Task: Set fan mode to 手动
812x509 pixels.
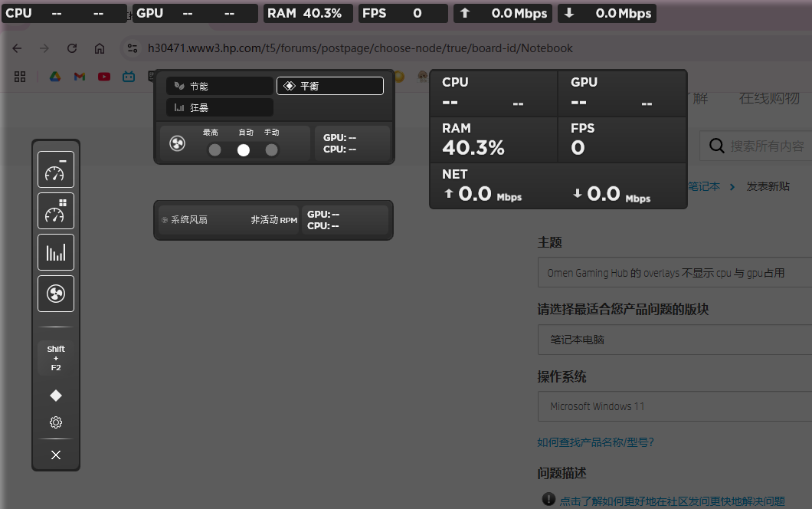Action: 271,149
